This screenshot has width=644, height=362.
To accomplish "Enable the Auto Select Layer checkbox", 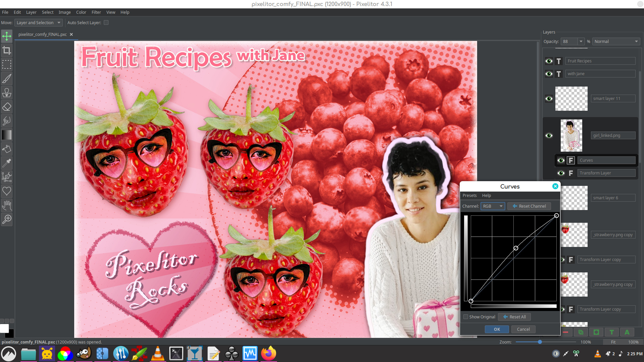I will click(106, 23).
